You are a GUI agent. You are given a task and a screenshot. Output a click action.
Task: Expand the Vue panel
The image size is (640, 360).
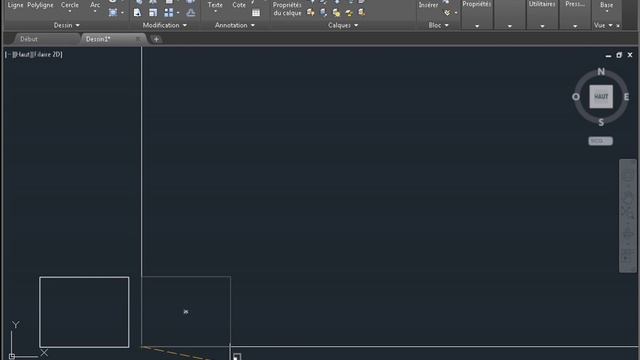pos(603,25)
